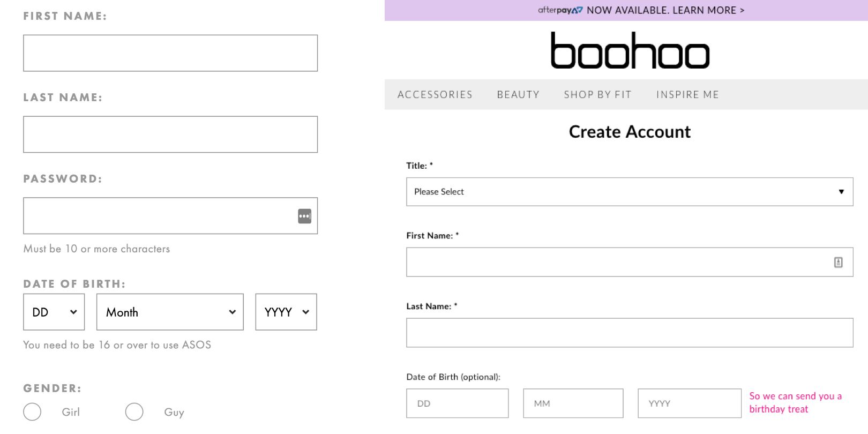The image size is (868, 434).
Task: Focus the ASOS Last Name input field
Action: pos(170,134)
